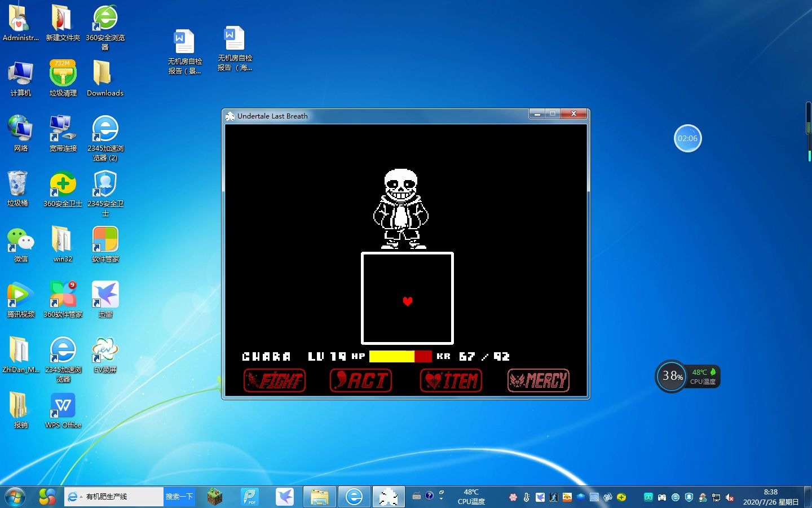Open the 迅雷 bird taskbar icon
This screenshot has height=508, width=812.
285,497
